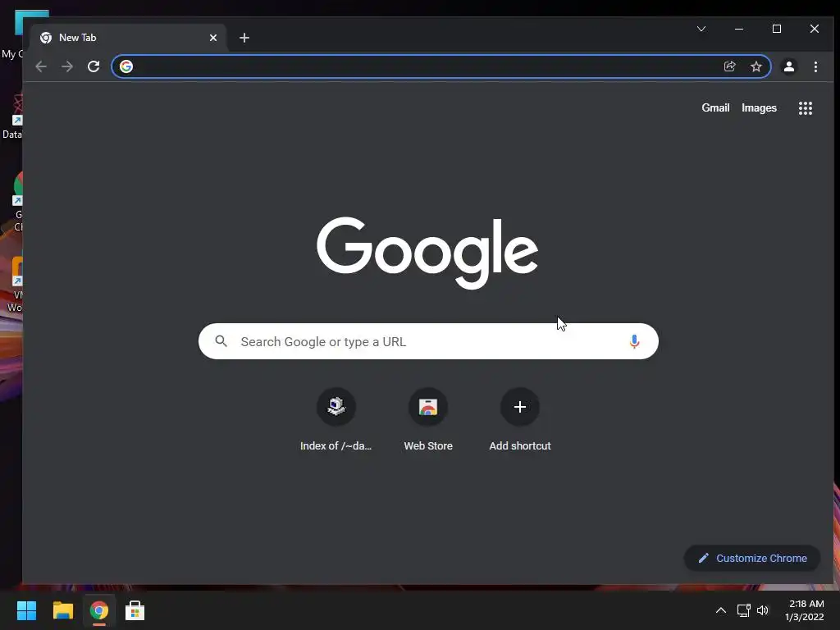Close the New Tab tab
The height and width of the screenshot is (630, 840).
point(213,38)
